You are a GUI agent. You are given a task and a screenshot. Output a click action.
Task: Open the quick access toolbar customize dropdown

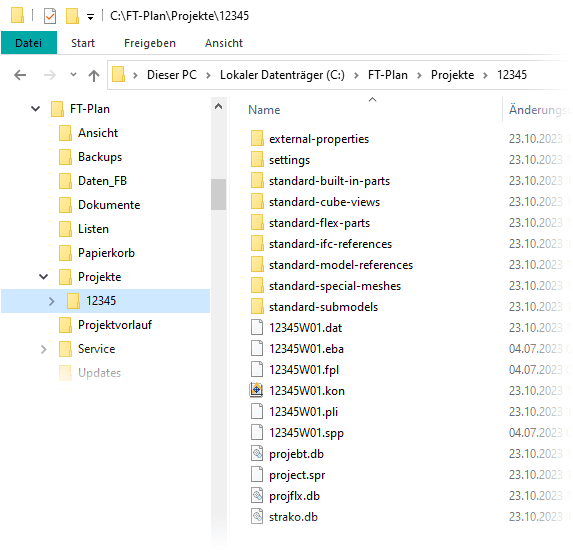pos(90,17)
